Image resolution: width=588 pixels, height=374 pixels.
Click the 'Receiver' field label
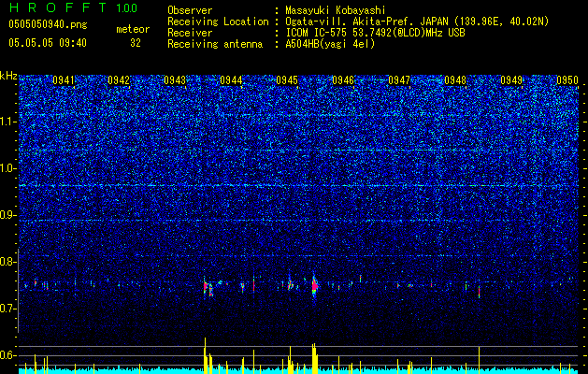190,33
